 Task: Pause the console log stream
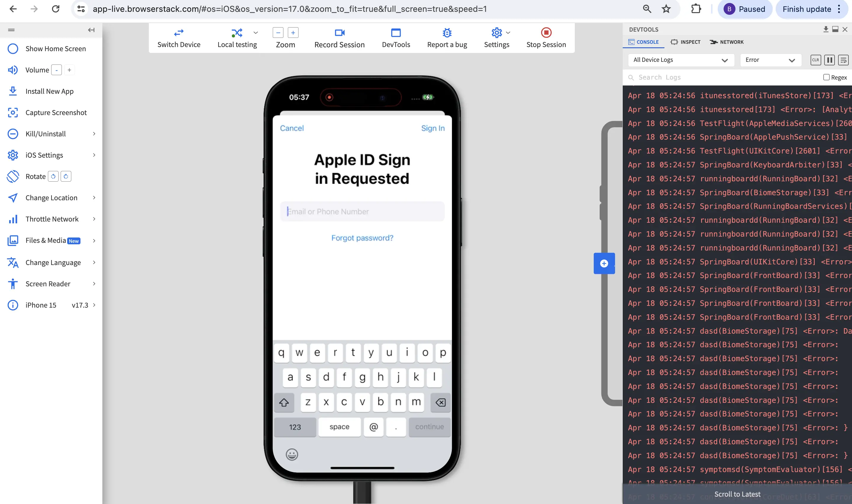tap(829, 60)
